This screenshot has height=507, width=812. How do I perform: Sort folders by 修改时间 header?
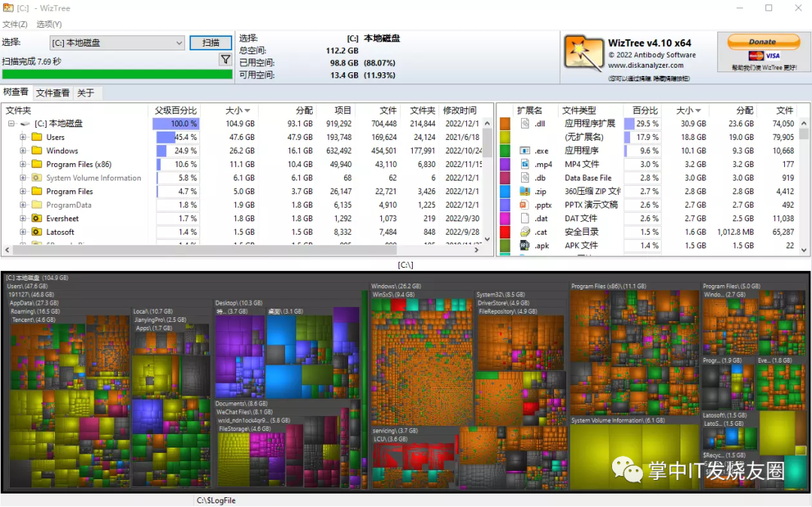[460, 111]
